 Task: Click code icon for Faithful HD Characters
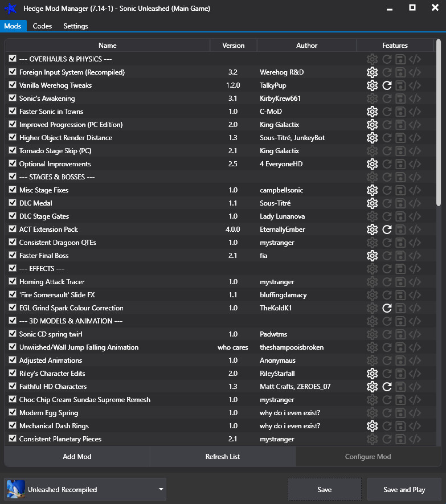coord(415,387)
